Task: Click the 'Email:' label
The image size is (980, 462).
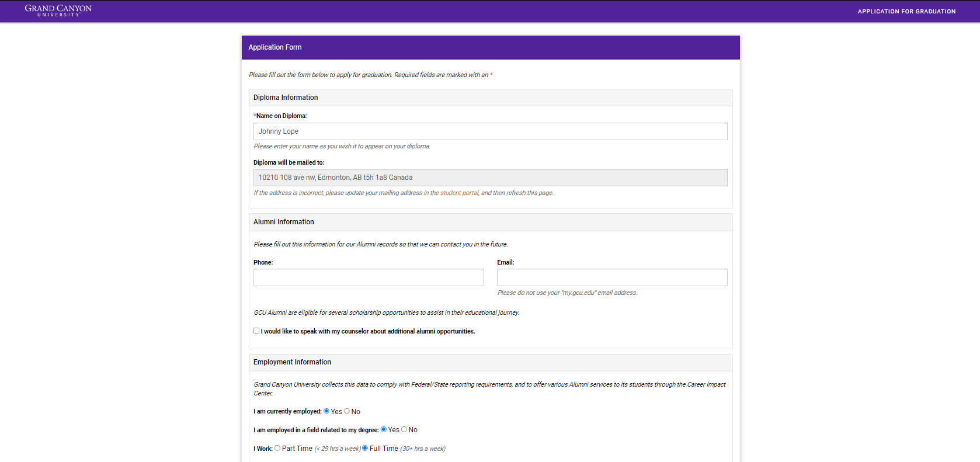Action: [x=506, y=262]
